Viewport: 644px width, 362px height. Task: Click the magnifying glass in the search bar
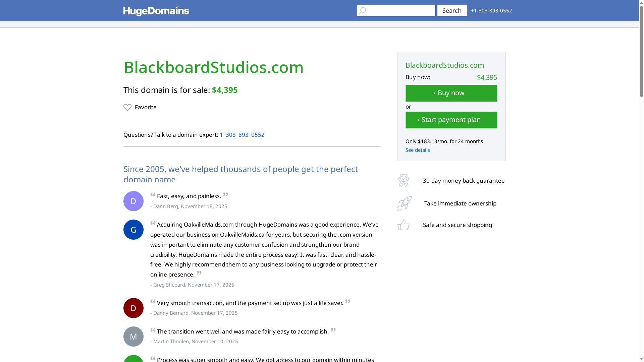tap(363, 10)
